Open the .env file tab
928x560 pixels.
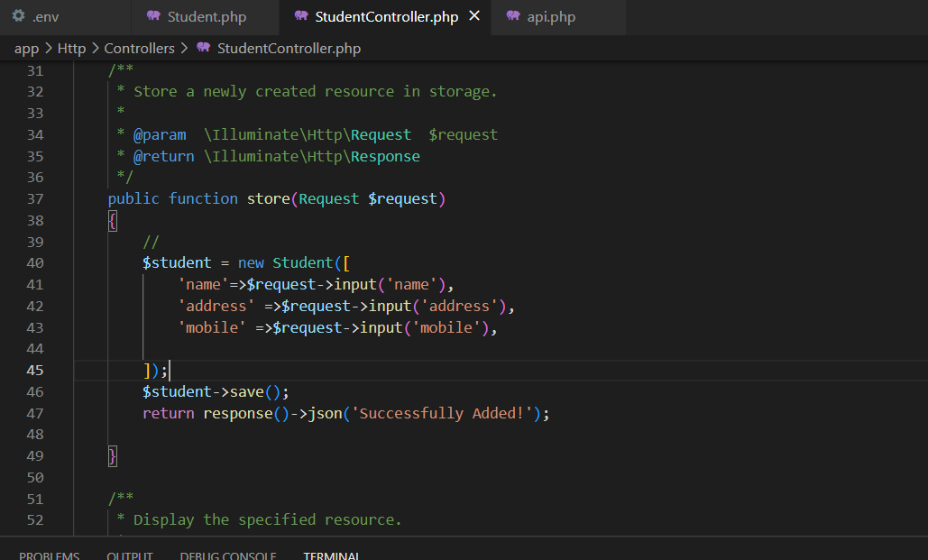(65, 16)
